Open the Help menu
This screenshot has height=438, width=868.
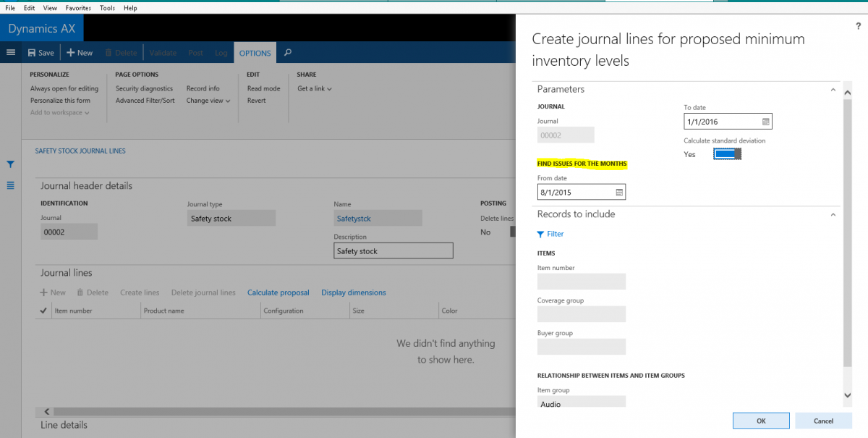pyautogui.click(x=130, y=7)
